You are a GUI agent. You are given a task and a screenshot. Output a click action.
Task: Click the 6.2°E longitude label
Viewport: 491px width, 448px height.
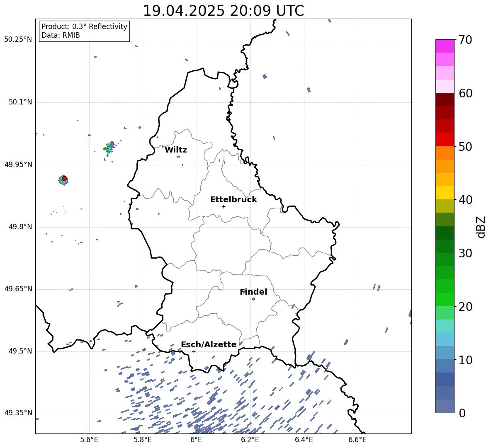[x=250, y=440]
